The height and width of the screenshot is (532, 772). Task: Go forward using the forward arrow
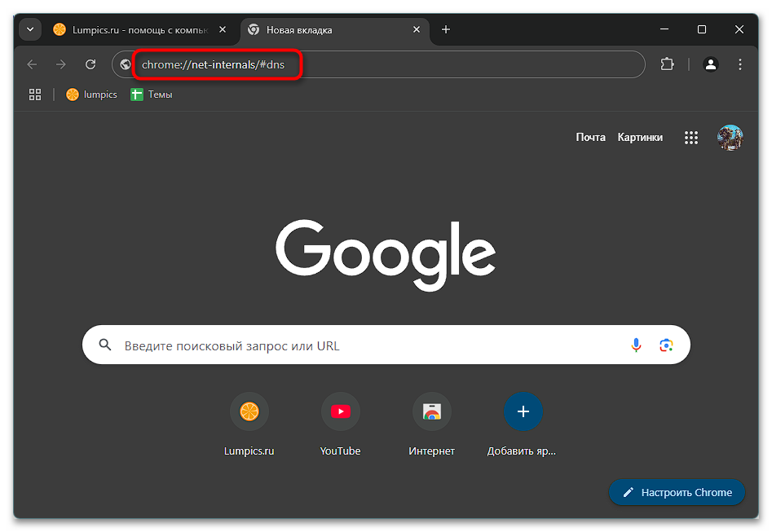(61, 64)
